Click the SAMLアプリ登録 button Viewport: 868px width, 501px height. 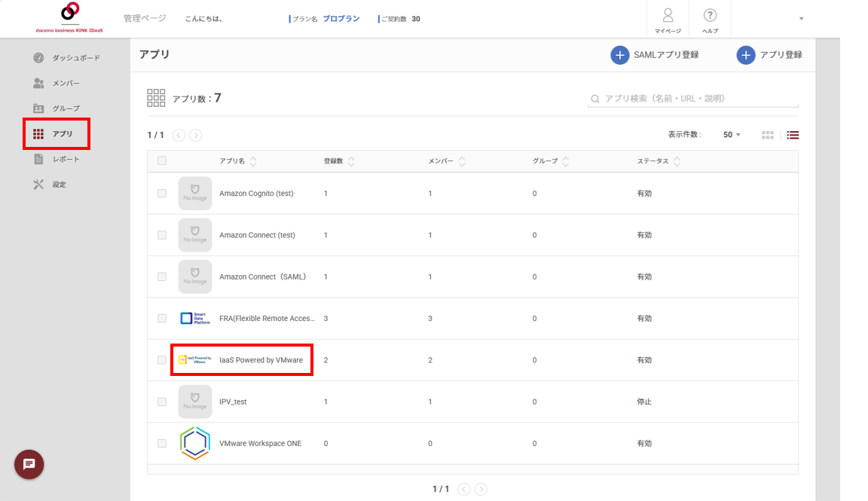[x=655, y=55]
